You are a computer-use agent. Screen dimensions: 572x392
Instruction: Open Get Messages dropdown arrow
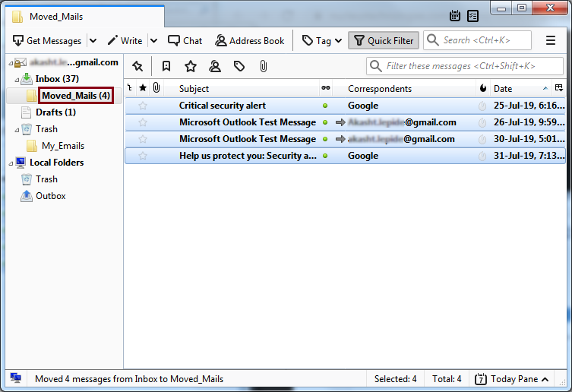tap(93, 40)
